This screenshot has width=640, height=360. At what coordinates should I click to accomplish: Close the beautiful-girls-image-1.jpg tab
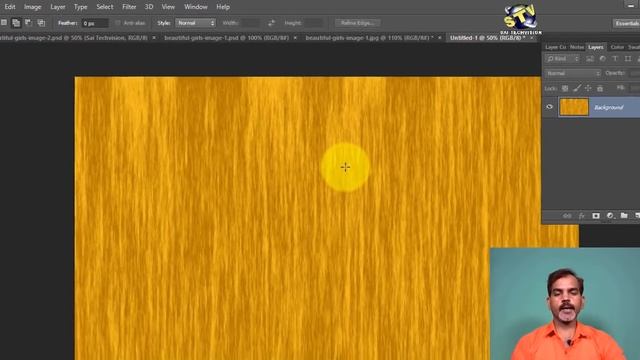pyautogui.click(x=440, y=38)
